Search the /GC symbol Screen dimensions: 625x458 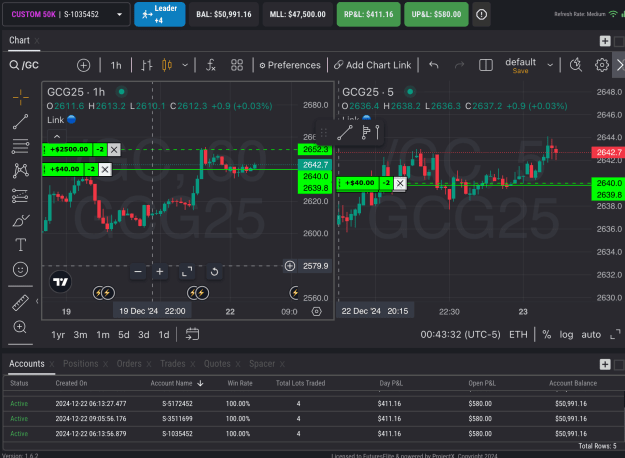point(24,65)
